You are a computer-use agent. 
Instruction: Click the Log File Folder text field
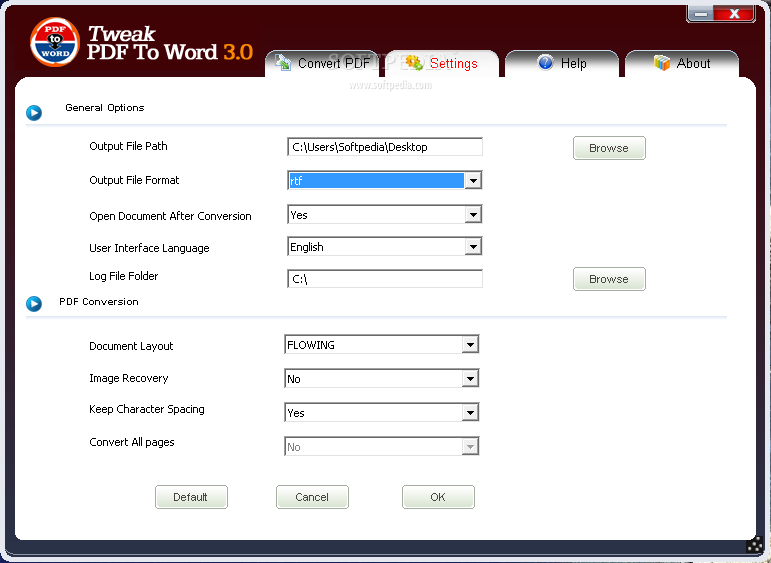pos(385,279)
